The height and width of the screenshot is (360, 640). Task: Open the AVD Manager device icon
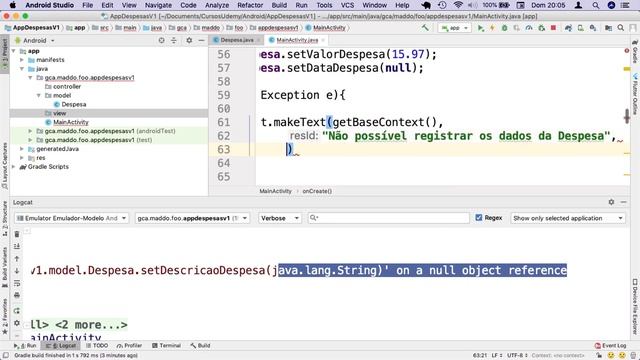(580, 28)
